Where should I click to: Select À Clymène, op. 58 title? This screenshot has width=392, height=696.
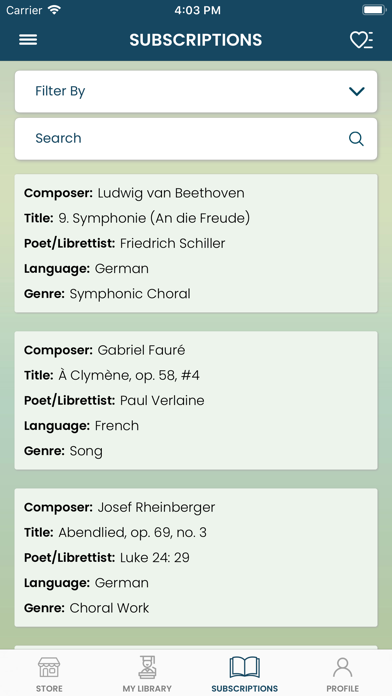[x=129, y=376]
